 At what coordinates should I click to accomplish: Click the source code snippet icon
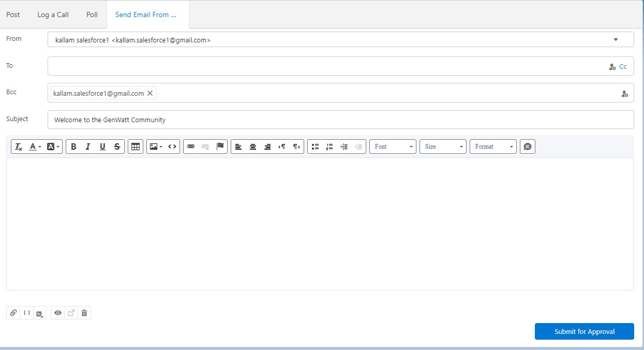[172, 147]
